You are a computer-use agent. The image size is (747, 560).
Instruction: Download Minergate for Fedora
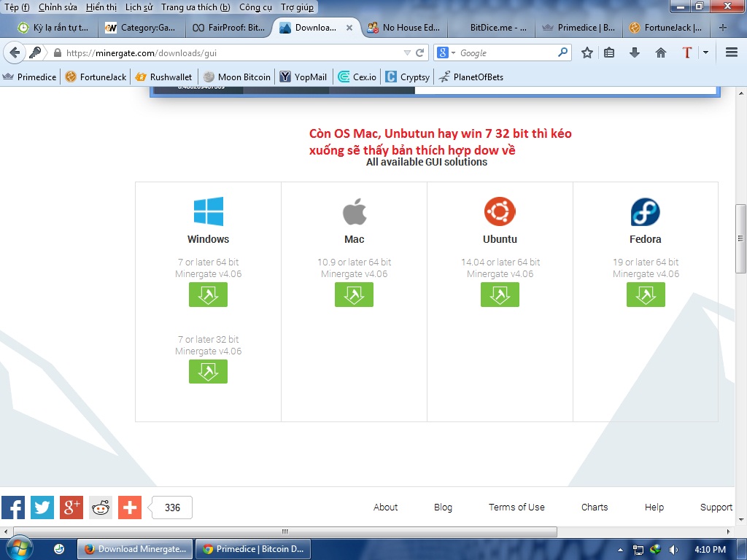[646, 295]
